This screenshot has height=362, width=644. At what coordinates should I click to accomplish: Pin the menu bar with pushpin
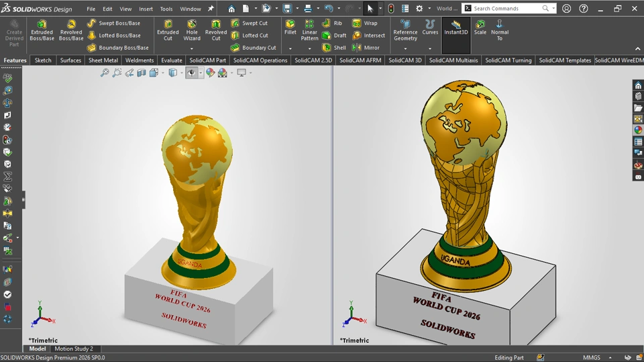tap(211, 8)
